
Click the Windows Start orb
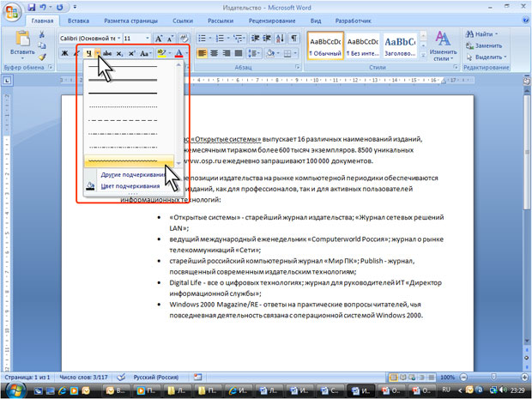(15, 390)
